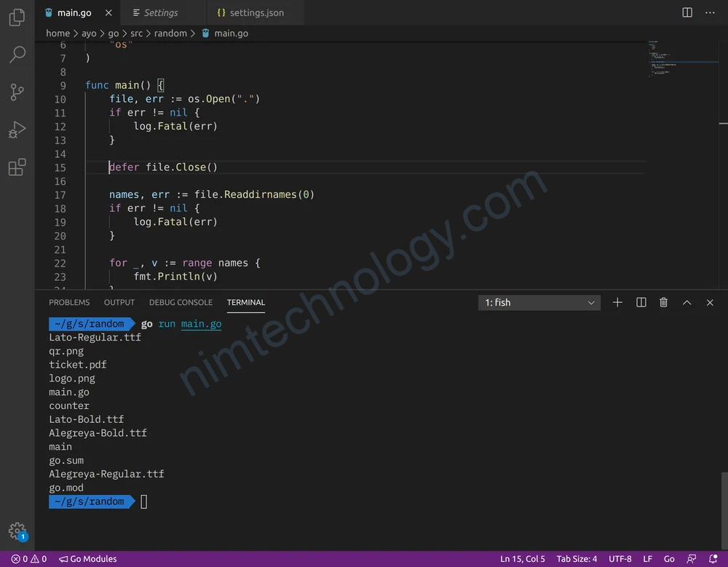Screen dimensions: 728x567
Task: Open the DEBUG CONSOLE panel tab
Action: click(x=181, y=302)
